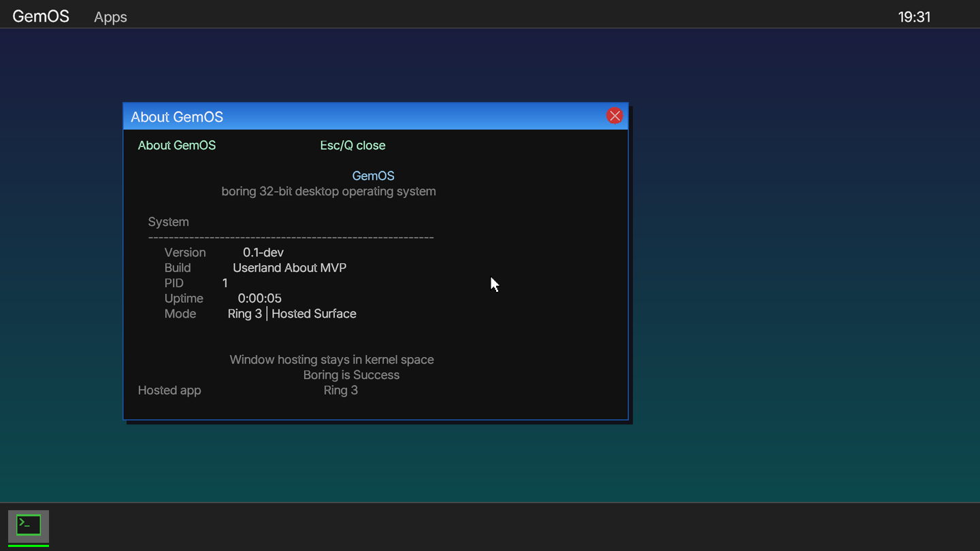Click the 'Hosted app' status label

click(169, 390)
